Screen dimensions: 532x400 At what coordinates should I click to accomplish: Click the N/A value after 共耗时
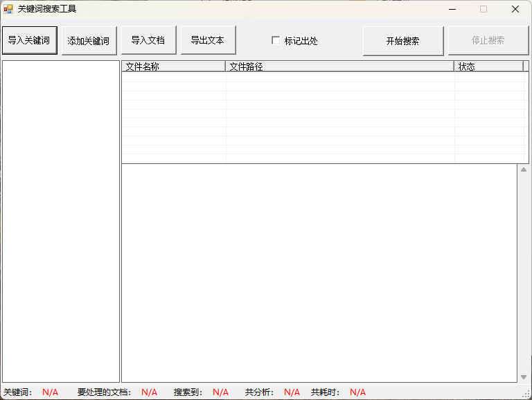tap(357, 392)
